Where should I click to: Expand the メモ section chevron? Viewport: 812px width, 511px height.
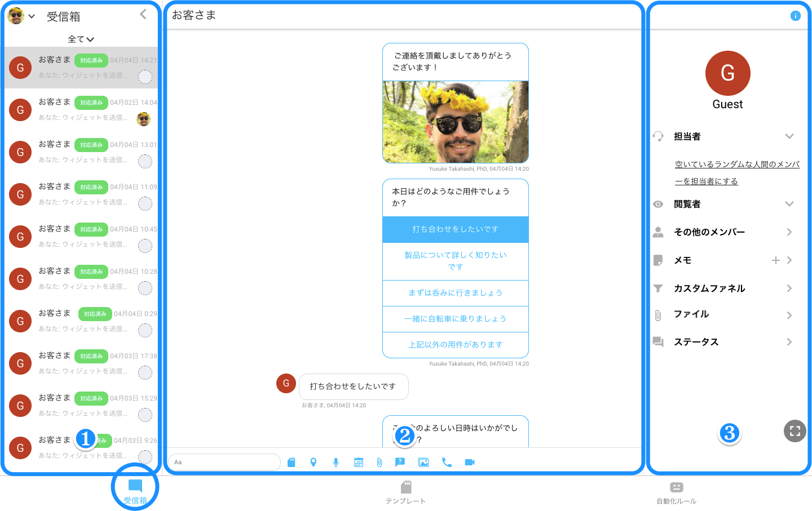[789, 260]
